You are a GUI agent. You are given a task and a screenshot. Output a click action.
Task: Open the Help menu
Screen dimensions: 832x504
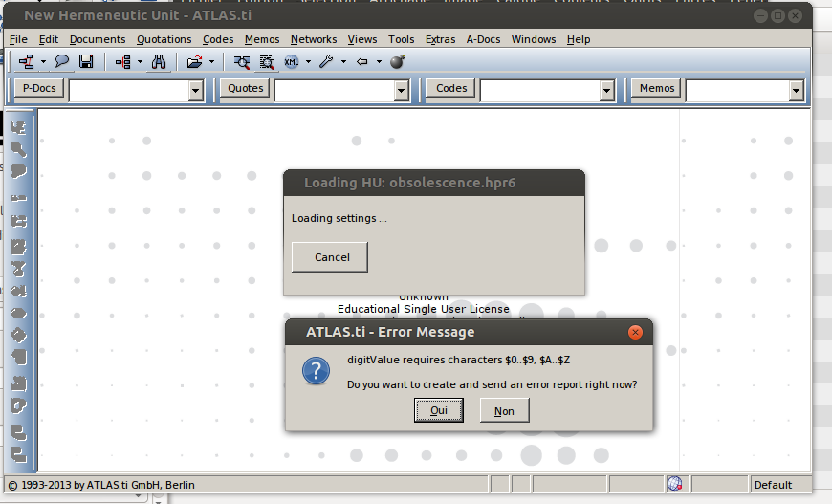[579, 39]
